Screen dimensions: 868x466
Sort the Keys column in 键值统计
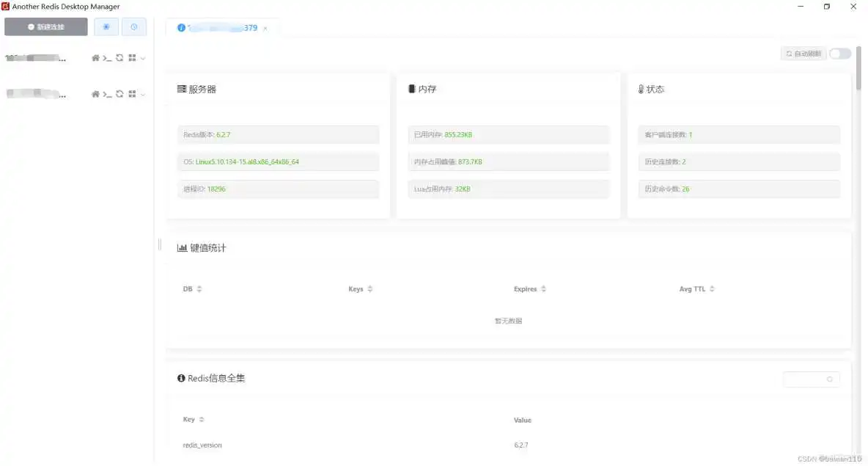click(360, 288)
